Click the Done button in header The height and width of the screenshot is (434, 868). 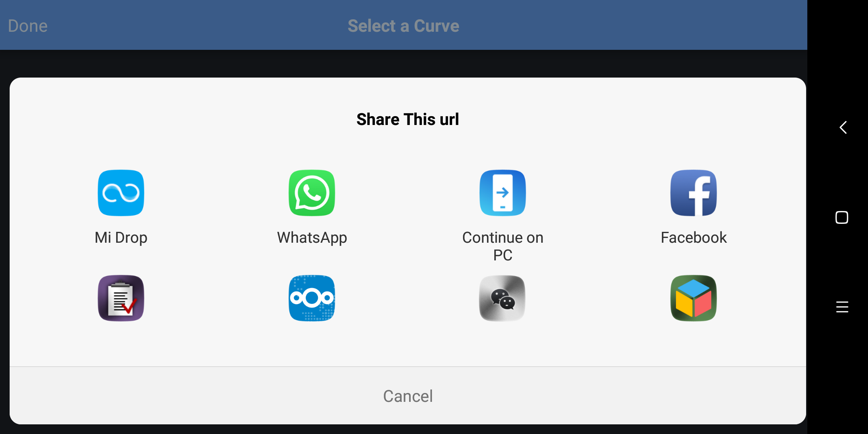click(x=28, y=26)
